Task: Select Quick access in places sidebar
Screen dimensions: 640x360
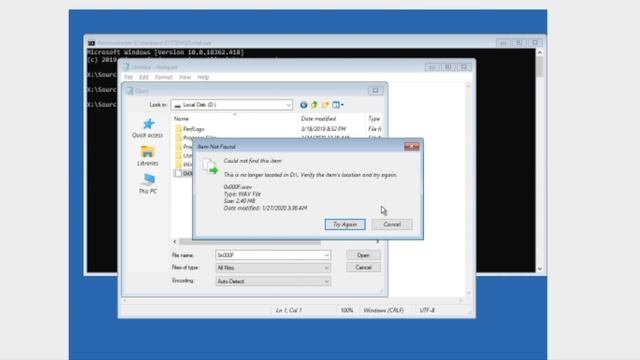Action: pos(148,128)
